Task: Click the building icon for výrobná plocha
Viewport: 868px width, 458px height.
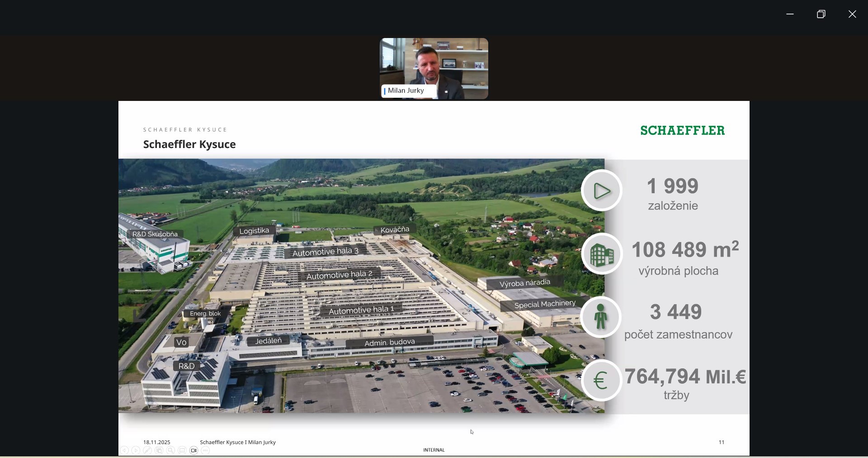Action: 602,255
